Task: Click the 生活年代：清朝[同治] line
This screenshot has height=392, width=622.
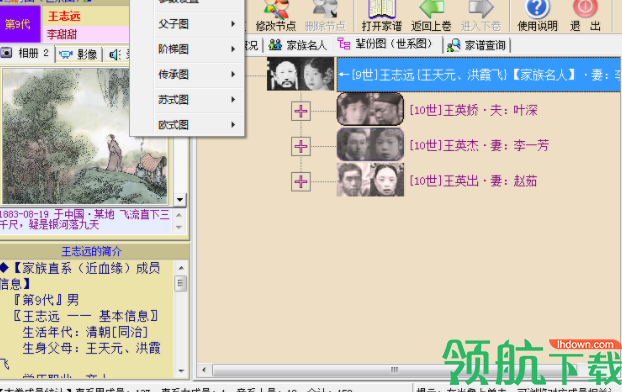Action: tap(85, 332)
